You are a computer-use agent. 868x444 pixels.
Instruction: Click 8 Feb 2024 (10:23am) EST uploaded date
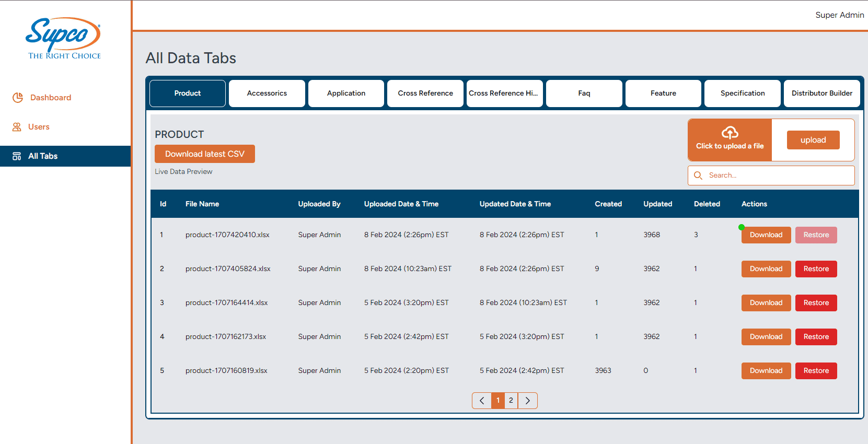point(408,269)
